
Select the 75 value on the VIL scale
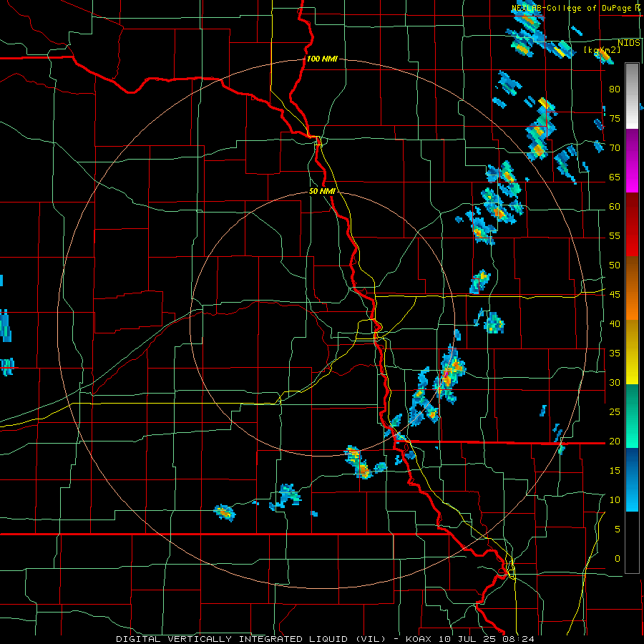tap(615, 118)
